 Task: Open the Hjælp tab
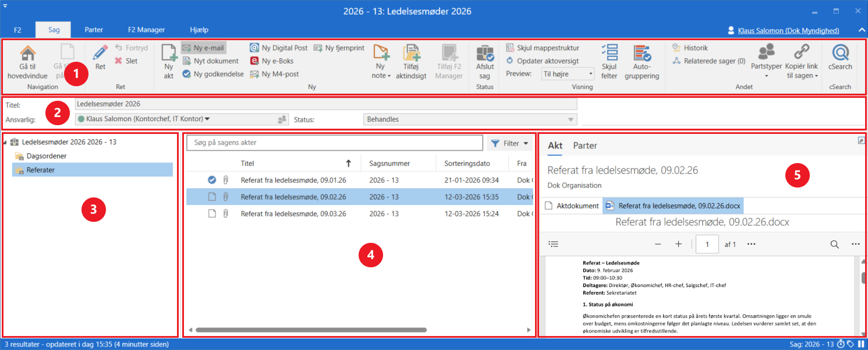pyautogui.click(x=199, y=30)
